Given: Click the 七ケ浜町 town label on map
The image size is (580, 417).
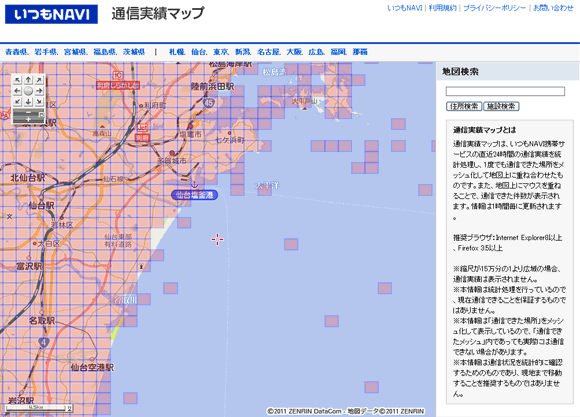Looking at the screenshot, I should (230, 140).
